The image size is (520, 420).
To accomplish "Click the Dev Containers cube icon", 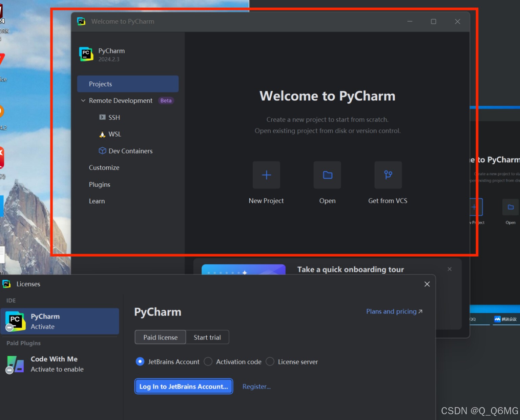I will pyautogui.click(x=102, y=151).
